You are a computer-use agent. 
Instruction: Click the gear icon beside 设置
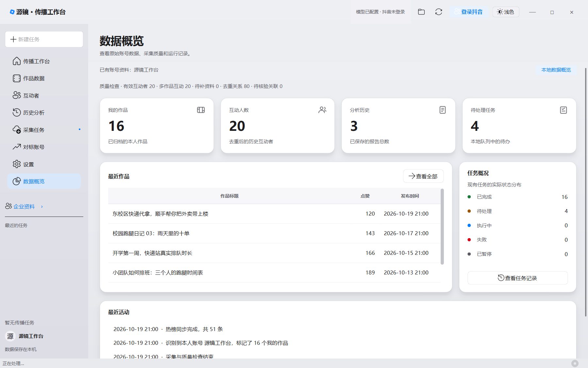(x=17, y=164)
